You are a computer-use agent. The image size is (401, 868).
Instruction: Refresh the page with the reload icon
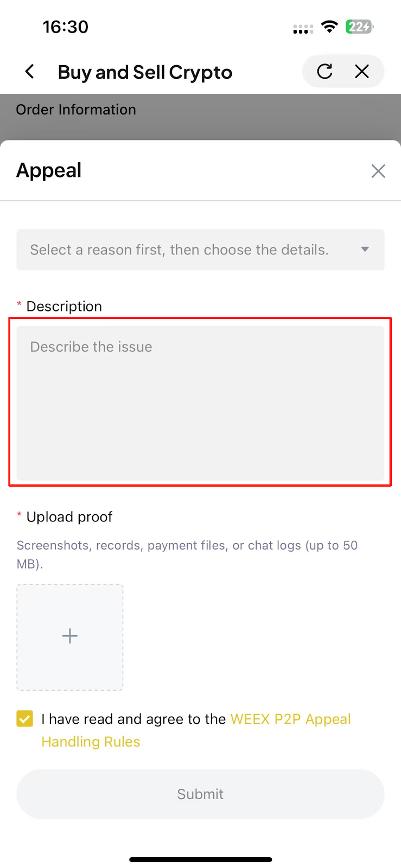pyautogui.click(x=324, y=71)
